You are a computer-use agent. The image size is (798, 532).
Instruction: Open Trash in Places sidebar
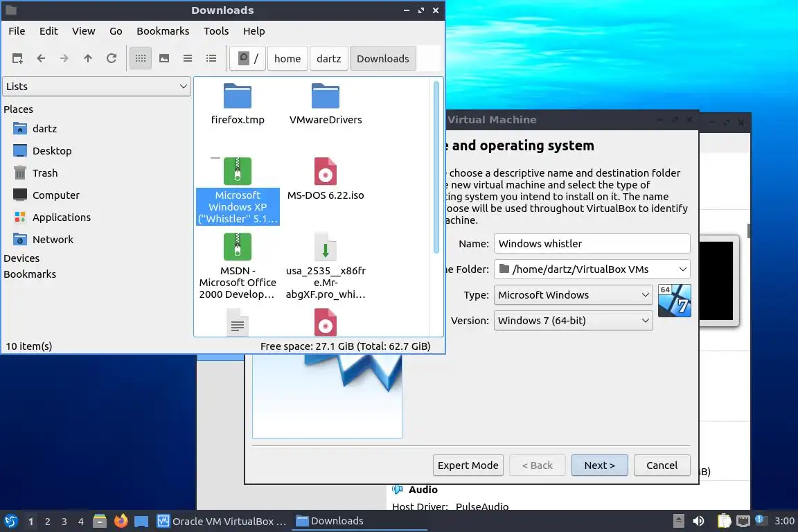(45, 173)
